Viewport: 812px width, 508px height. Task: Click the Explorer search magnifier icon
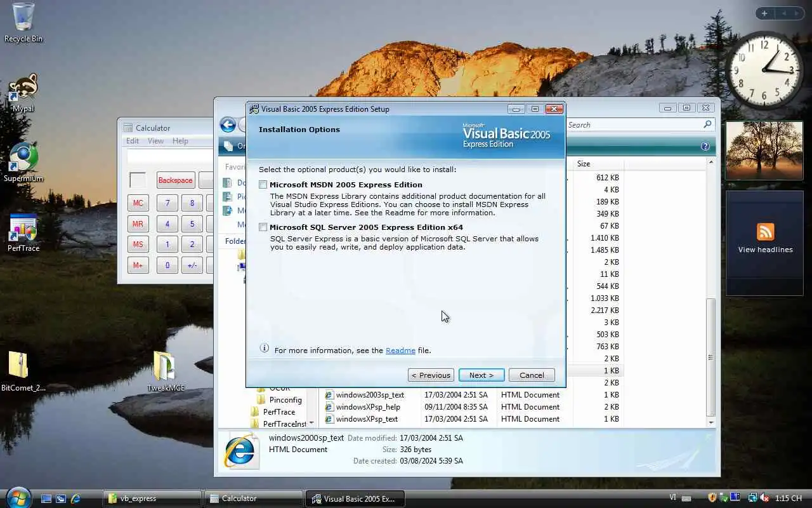click(707, 125)
